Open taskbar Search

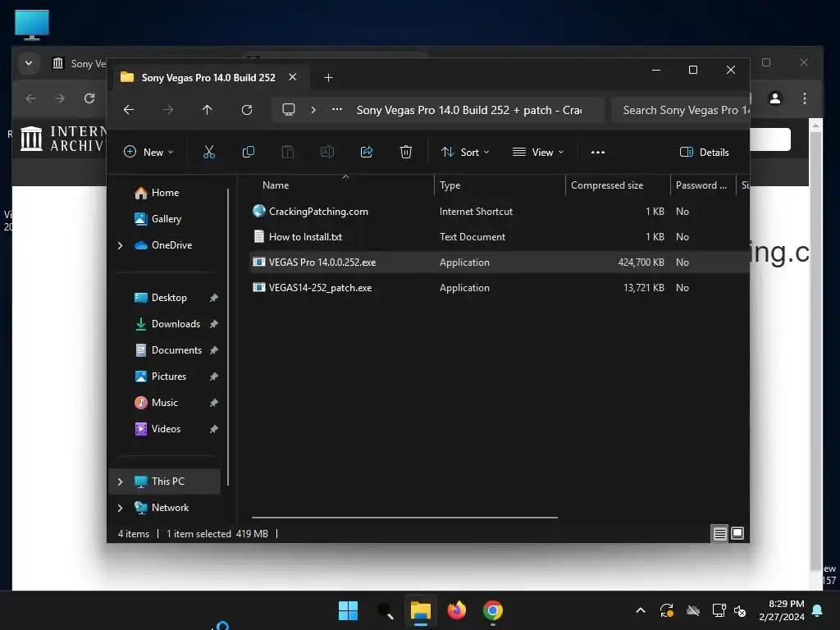(385, 610)
